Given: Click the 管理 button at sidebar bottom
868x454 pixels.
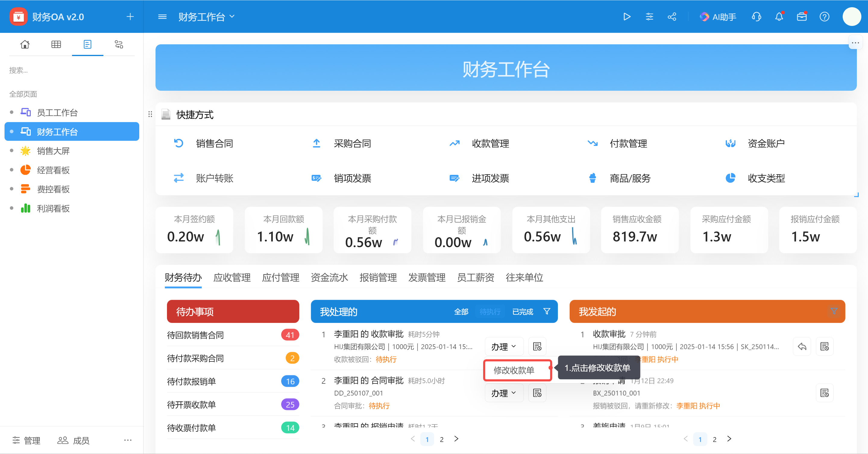Looking at the screenshot, I should pyautogui.click(x=26, y=440).
